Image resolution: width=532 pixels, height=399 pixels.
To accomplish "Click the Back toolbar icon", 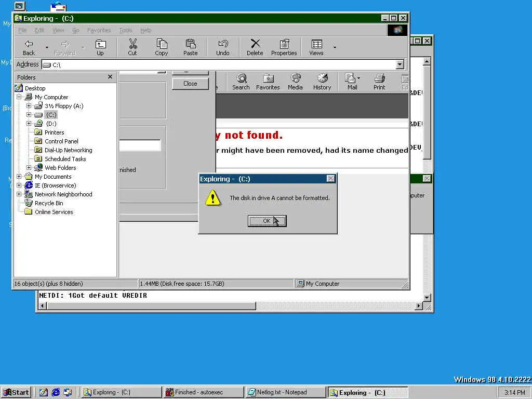I will tap(29, 47).
